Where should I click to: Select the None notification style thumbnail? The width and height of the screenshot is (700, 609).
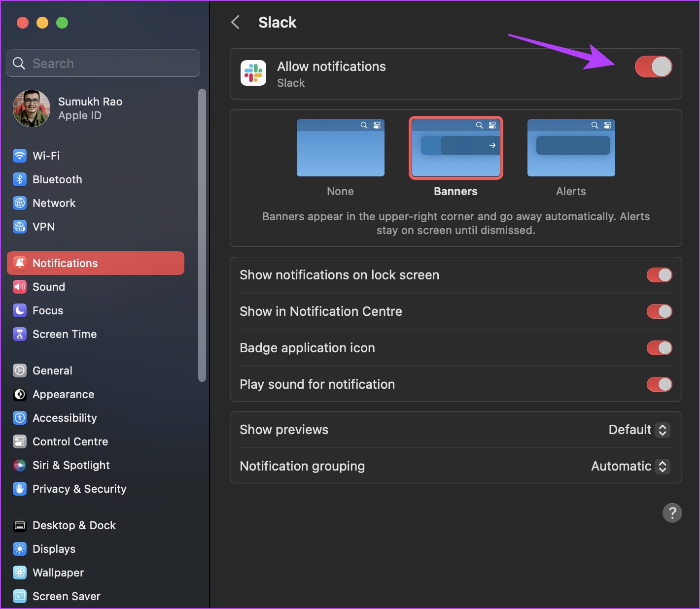(341, 148)
